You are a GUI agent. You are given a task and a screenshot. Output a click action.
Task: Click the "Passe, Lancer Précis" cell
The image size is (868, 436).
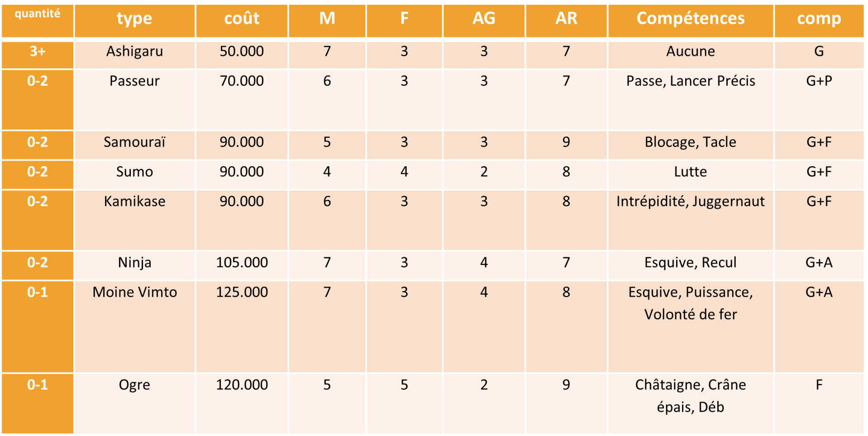(690, 81)
